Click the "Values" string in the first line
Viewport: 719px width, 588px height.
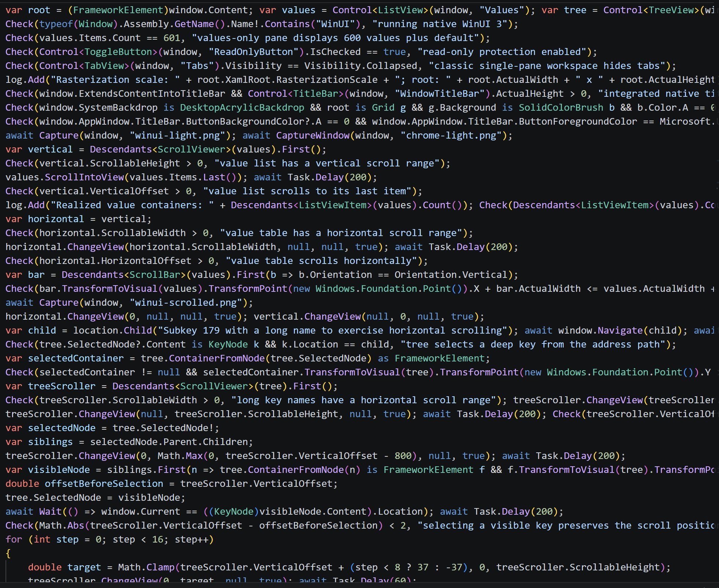[x=502, y=10]
